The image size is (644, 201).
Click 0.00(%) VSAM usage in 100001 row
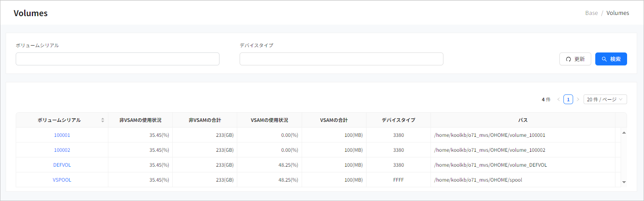pyautogui.click(x=290, y=135)
